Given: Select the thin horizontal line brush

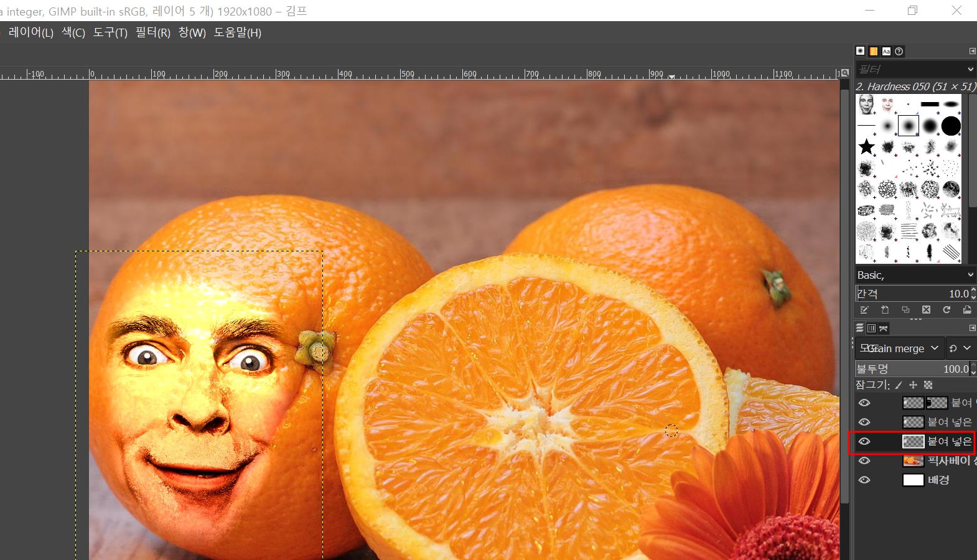Looking at the screenshot, I should [866, 126].
